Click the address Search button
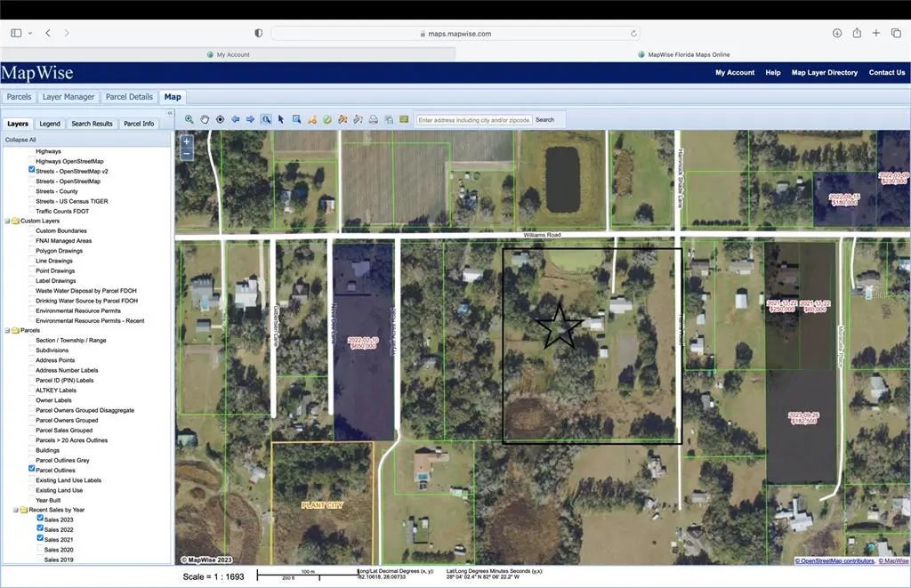This screenshot has width=911, height=588. point(544,119)
